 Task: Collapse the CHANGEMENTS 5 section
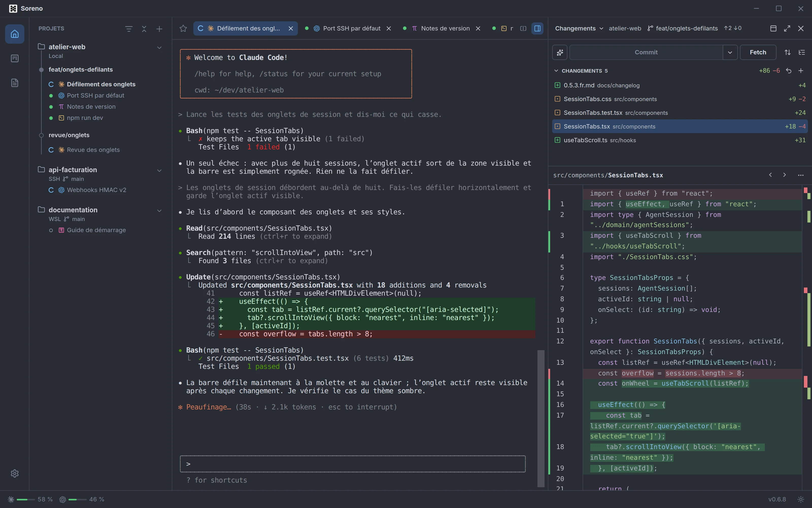(581, 71)
